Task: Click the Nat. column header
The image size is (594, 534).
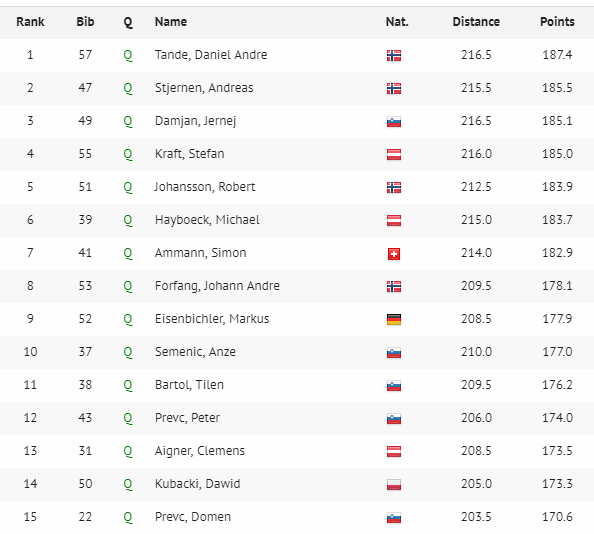Action: tap(397, 22)
